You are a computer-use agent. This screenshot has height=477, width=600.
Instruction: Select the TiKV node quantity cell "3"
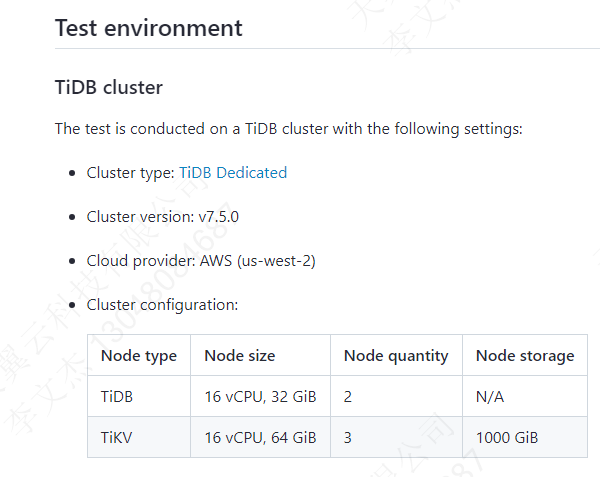point(348,437)
